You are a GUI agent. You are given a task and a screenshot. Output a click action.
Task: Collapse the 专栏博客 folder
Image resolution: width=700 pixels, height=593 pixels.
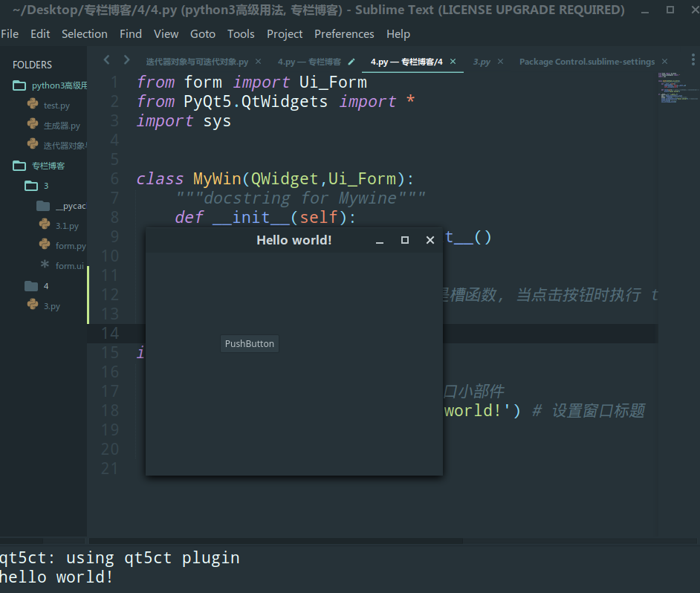click(x=19, y=166)
